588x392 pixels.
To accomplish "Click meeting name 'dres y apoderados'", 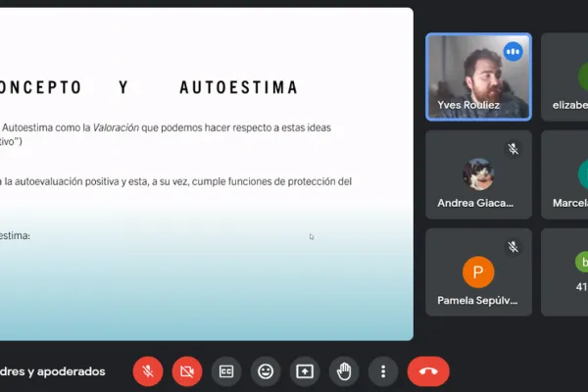I will 53,371.
